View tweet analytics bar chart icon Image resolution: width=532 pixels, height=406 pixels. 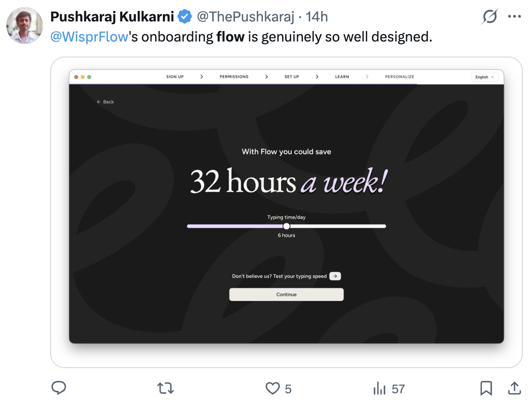pos(379,388)
